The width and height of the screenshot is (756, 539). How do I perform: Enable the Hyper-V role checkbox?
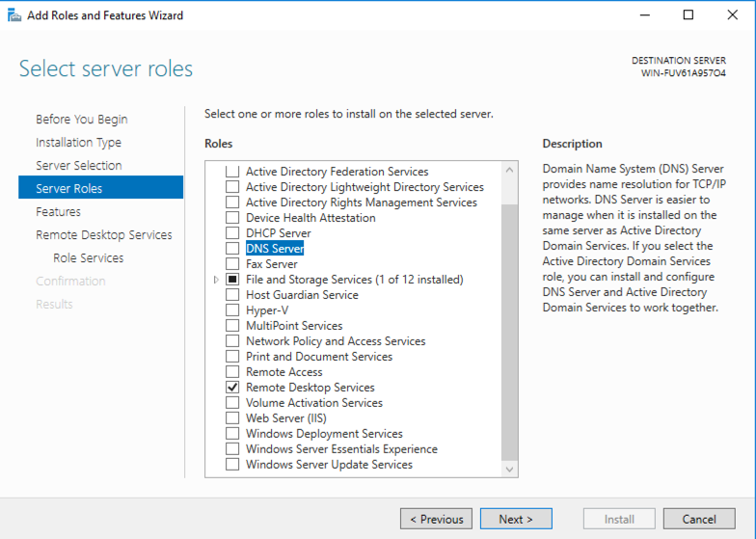232,310
